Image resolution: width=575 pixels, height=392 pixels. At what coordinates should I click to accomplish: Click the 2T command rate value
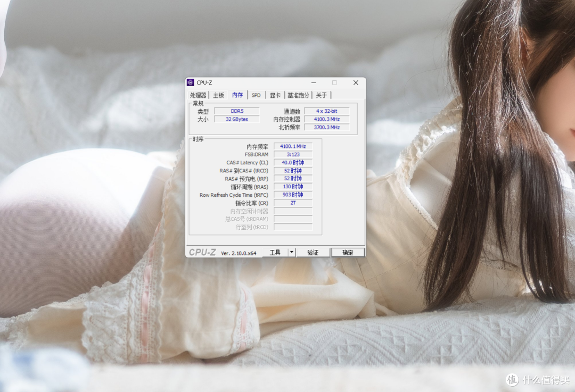(293, 203)
